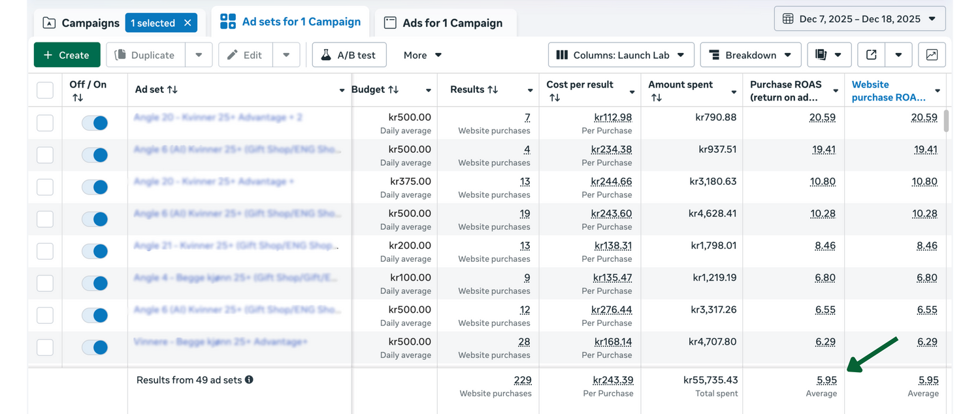This screenshot has width=980, height=414.
Task: Open the More menu
Action: coord(423,55)
